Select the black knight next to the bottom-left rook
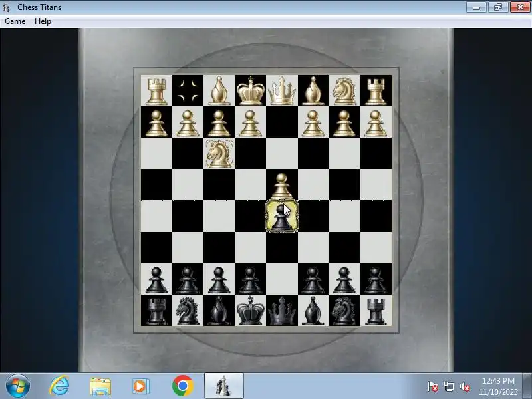532x399 pixels. (188, 310)
